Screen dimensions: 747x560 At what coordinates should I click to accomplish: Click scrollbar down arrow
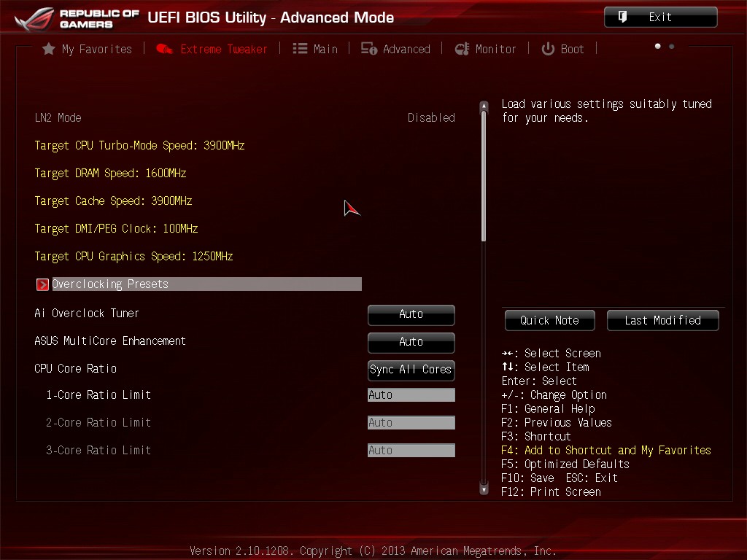point(484,489)
